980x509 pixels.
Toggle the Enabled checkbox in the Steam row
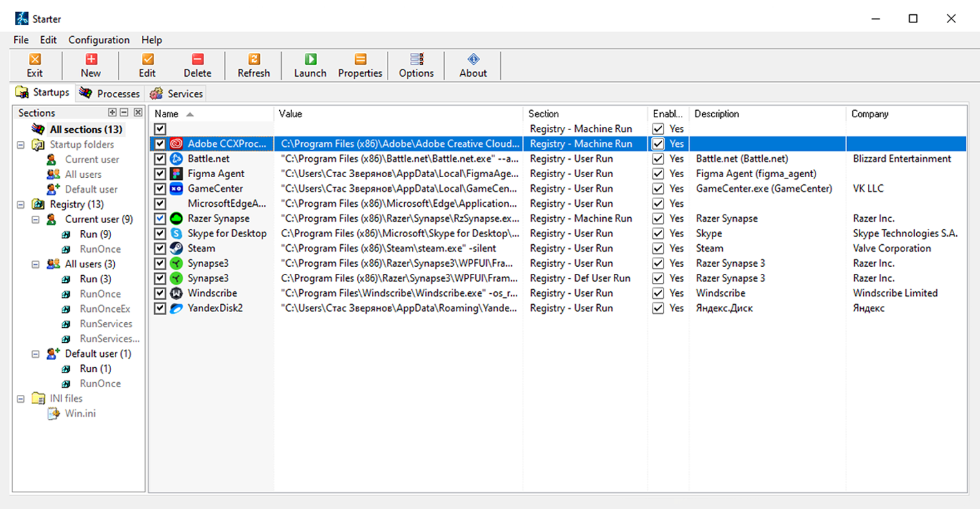[658, 248]
